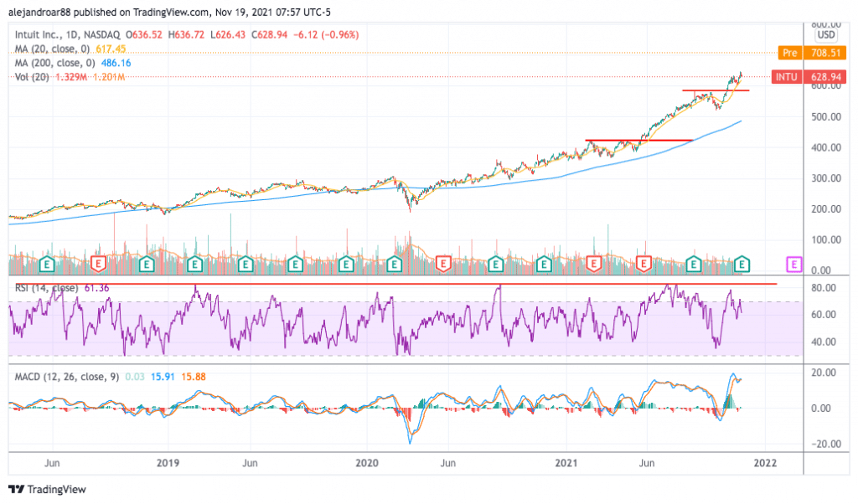Select the red horizontal line near 585 price level
858x504 pixels.
click(716, 90)
